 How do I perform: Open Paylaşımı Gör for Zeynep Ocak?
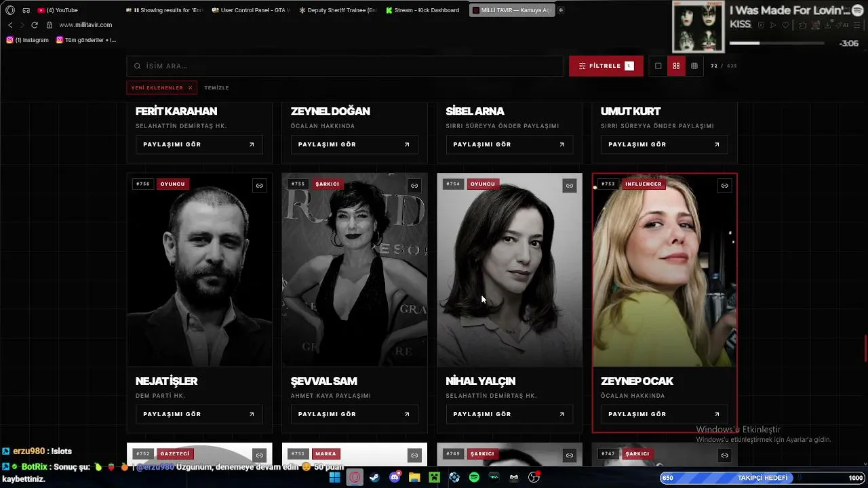click(665, 414)
